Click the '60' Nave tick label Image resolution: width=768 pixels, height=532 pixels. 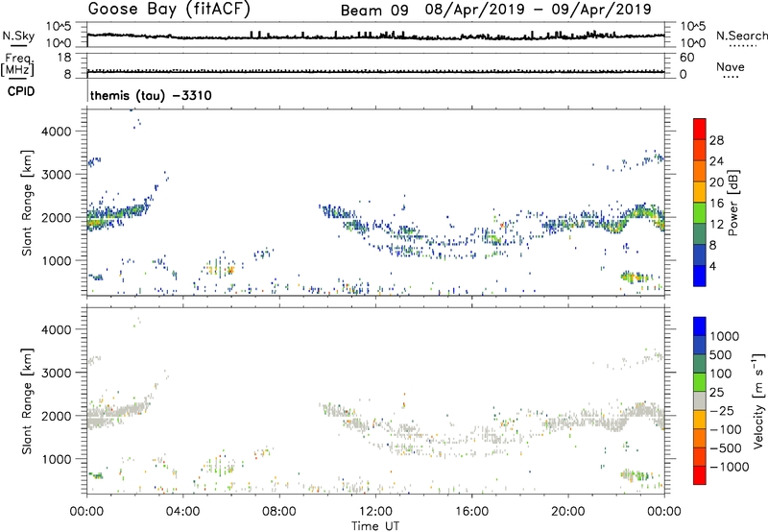click(687, 58)
